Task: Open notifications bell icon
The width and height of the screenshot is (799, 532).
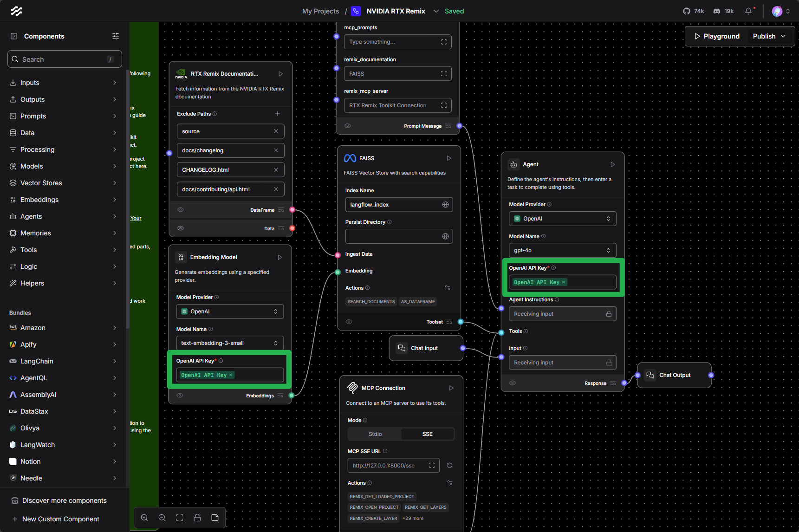Action: point(748,11)
